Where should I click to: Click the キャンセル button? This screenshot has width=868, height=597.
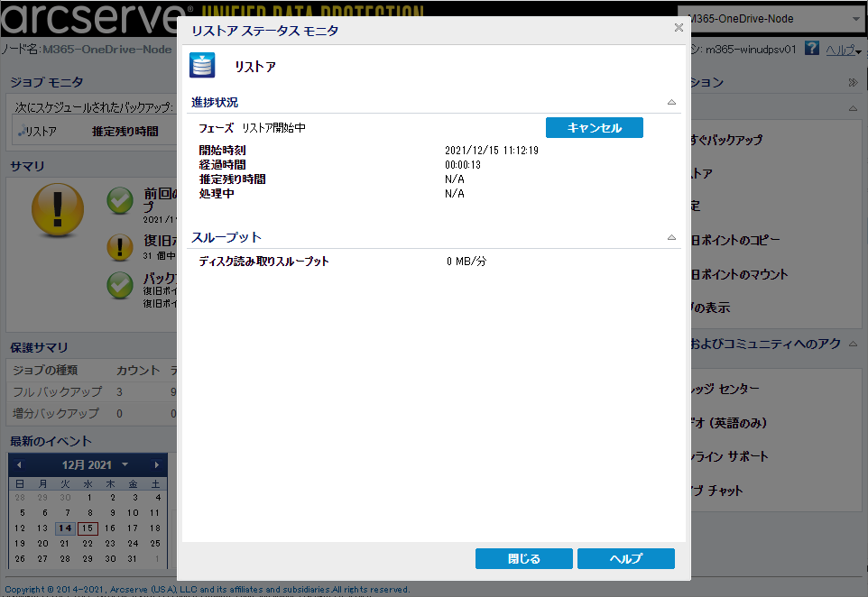pos(594,128)
